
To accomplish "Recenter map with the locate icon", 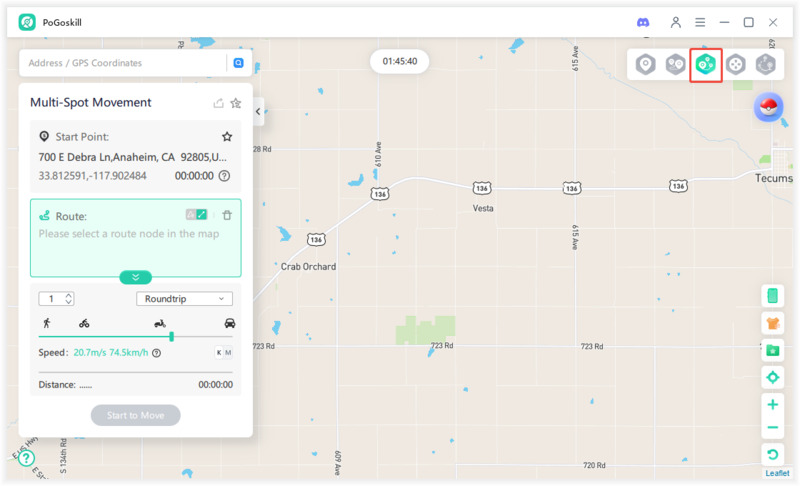I will tap(772, 377).
